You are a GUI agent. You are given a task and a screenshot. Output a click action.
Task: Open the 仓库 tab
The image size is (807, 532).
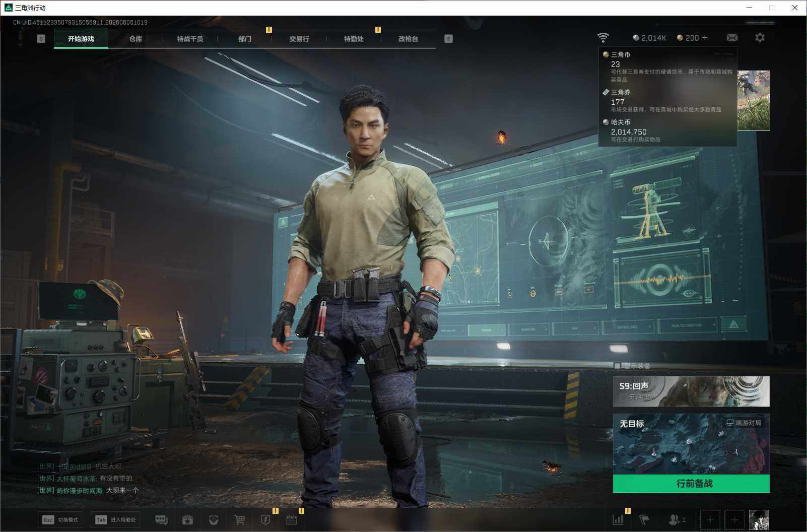[136, 39]
